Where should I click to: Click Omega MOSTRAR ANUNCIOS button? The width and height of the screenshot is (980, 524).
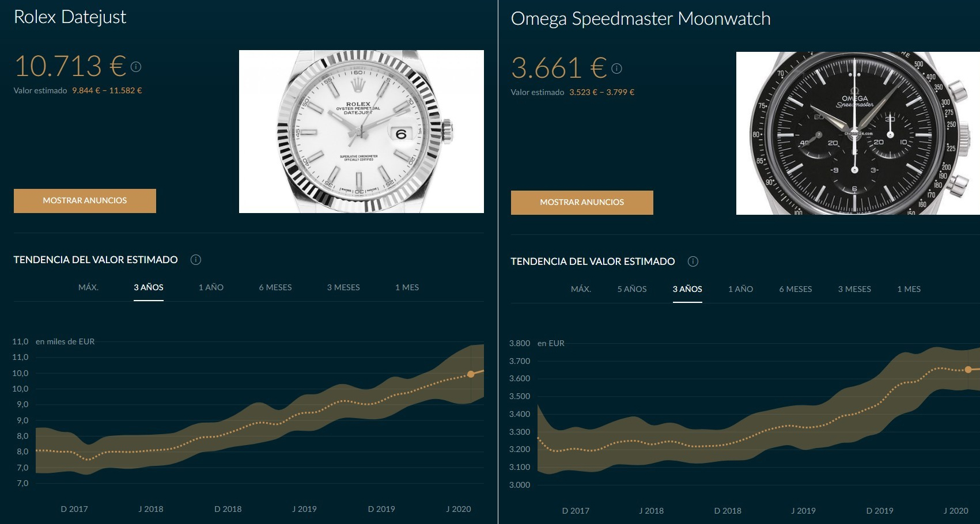tap(582, 203)
